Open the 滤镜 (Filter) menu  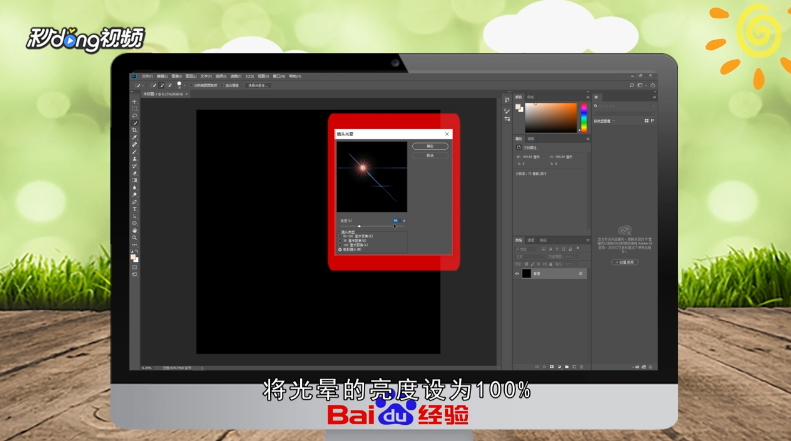[235, 76]
